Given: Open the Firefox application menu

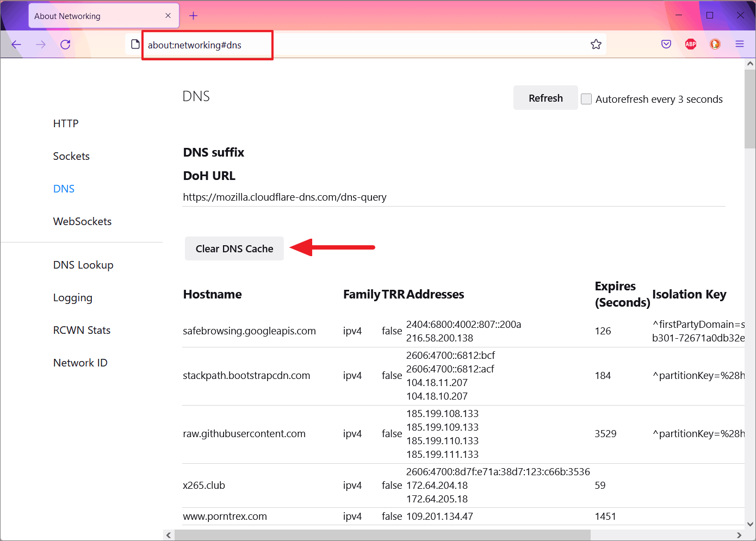Looking at the screenshot, I should pos(740,44).
